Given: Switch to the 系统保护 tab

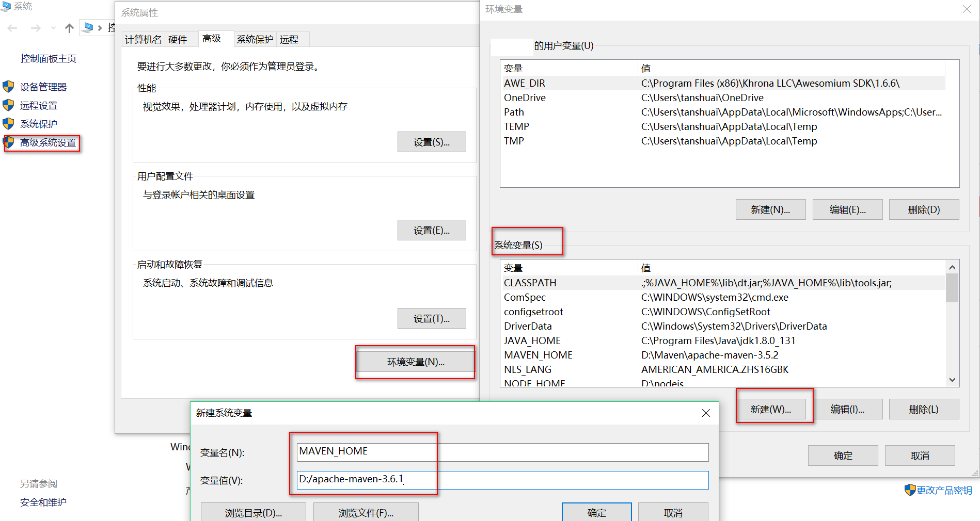Looking at the screenshot, I should pyautogui.click(x=255, y=39).
